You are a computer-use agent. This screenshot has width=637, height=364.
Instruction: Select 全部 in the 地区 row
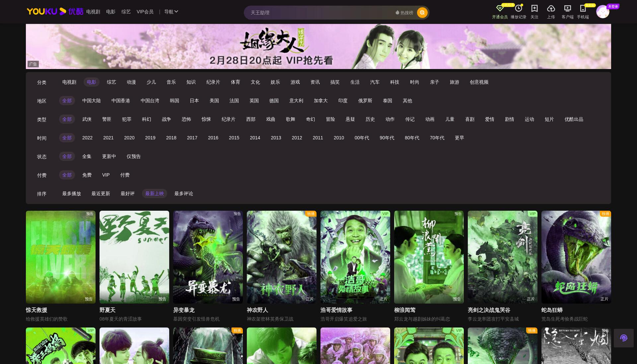tap(67, 101)
